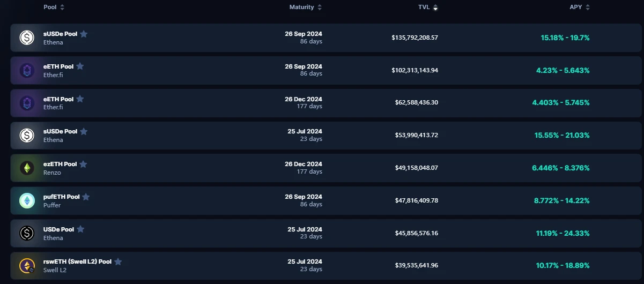Screen dimensions: 644x284
Task: Click the $102,313,143.94 TVL value
Action: 414,70
